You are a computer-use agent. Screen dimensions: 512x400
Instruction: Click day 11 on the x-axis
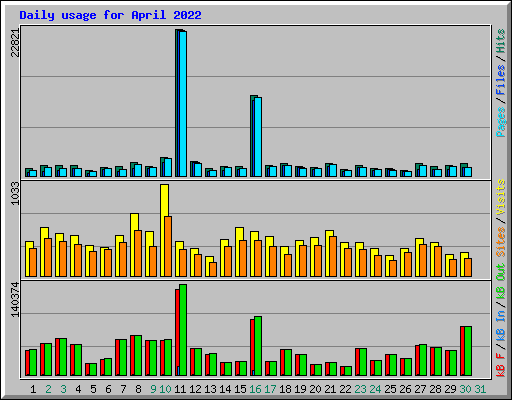pyautogui.click(x=180, y=389)
